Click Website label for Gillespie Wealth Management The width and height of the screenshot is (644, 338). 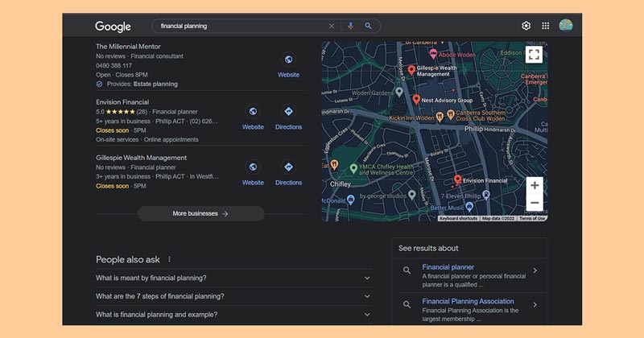click(x=253, y=183)
